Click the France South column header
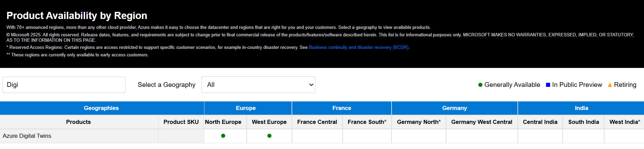This screenshot has height=149, width=644. point(367,122)
